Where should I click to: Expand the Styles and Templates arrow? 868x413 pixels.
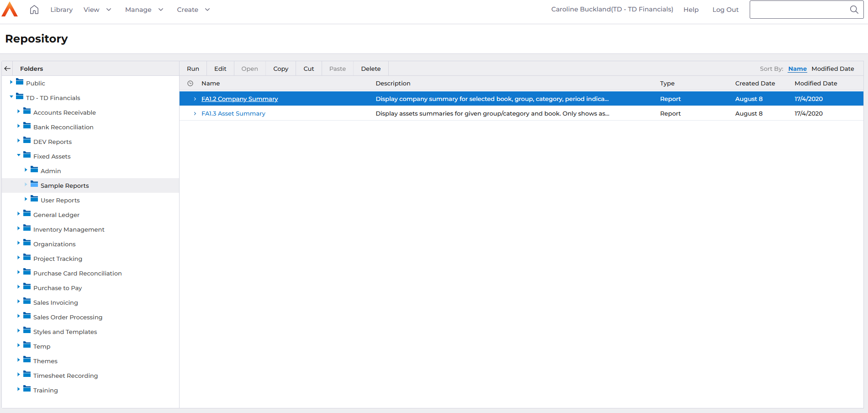19,331
